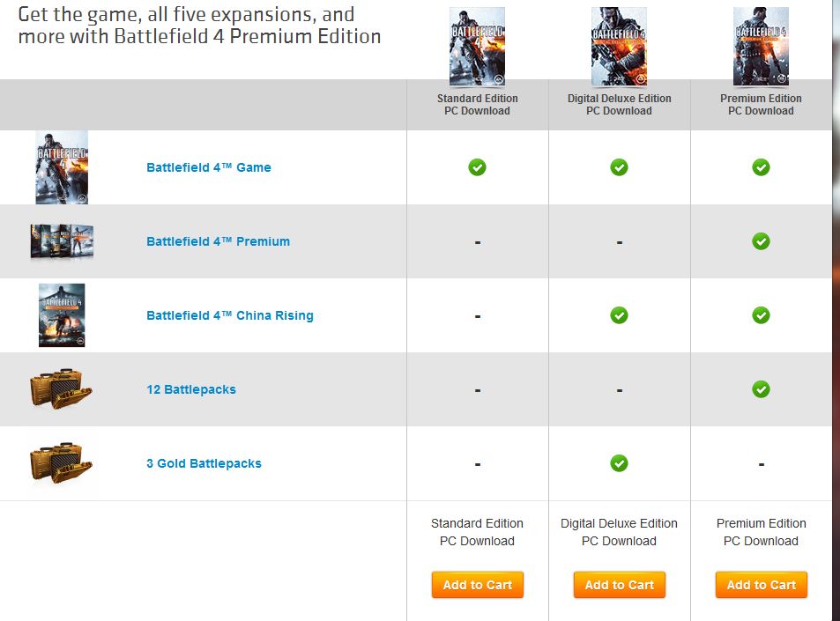Click Digital Deluxe Edition box art in header
This screenshot has width=840, height=621.
click(x=619, y=47)
